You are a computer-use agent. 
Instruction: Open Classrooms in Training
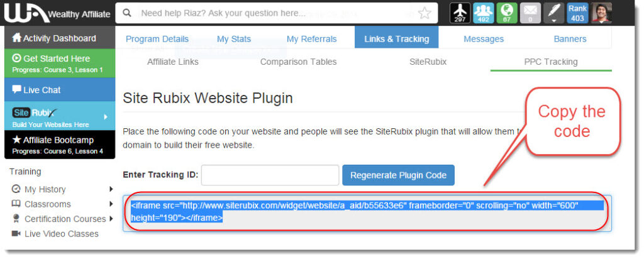click(x=48, y=204)
